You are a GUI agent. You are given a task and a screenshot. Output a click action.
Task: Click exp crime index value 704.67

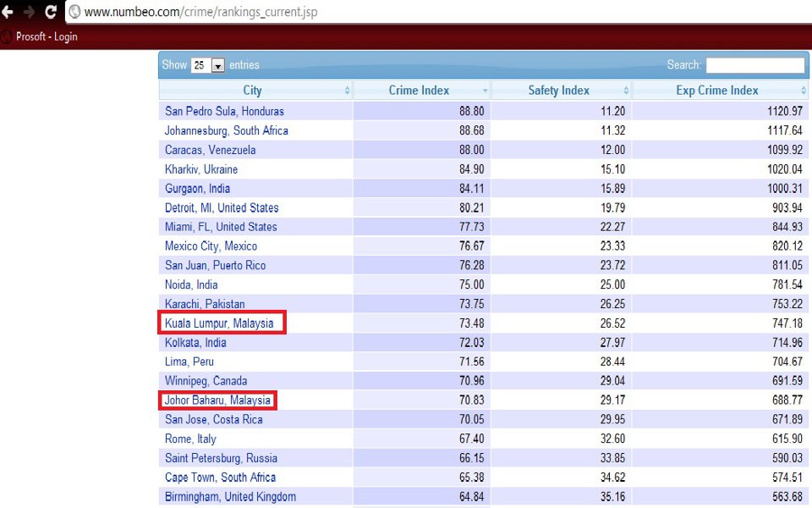[787, 362]
